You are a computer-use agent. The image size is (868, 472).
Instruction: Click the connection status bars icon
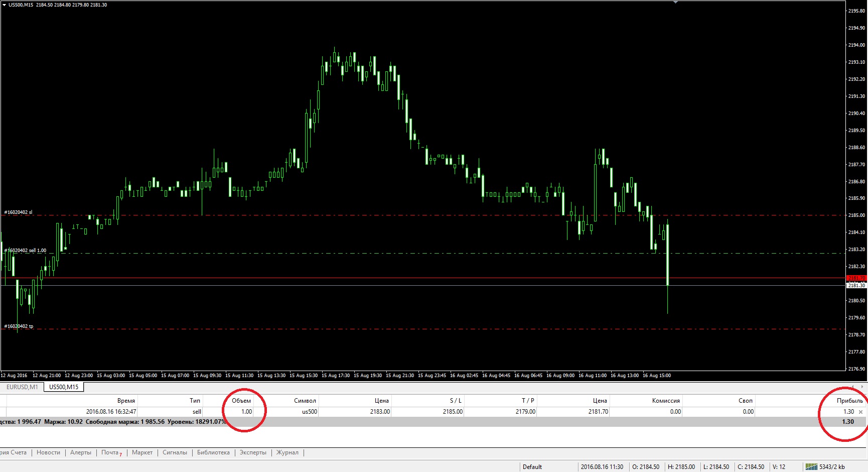point(811,466)
